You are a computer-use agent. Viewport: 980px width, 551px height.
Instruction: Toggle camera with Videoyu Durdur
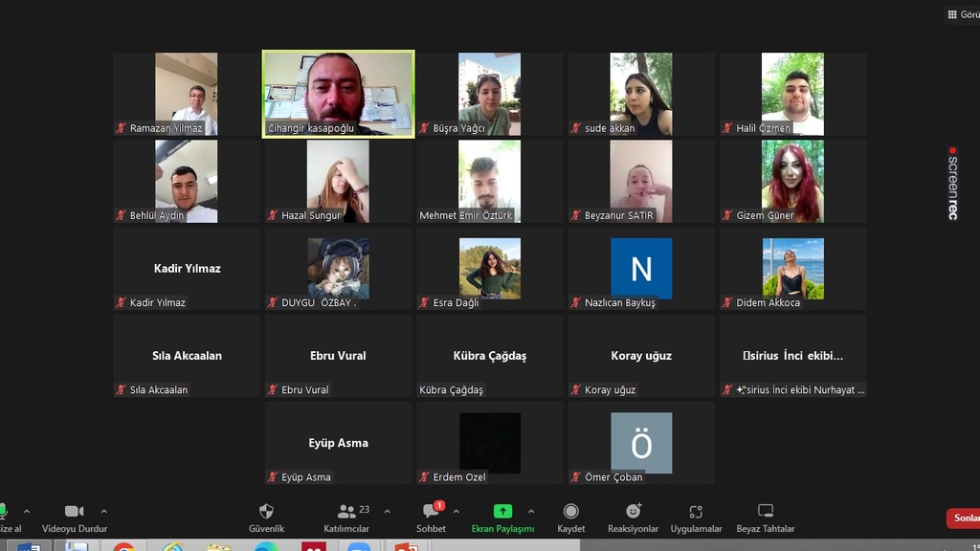click(74, 512)
